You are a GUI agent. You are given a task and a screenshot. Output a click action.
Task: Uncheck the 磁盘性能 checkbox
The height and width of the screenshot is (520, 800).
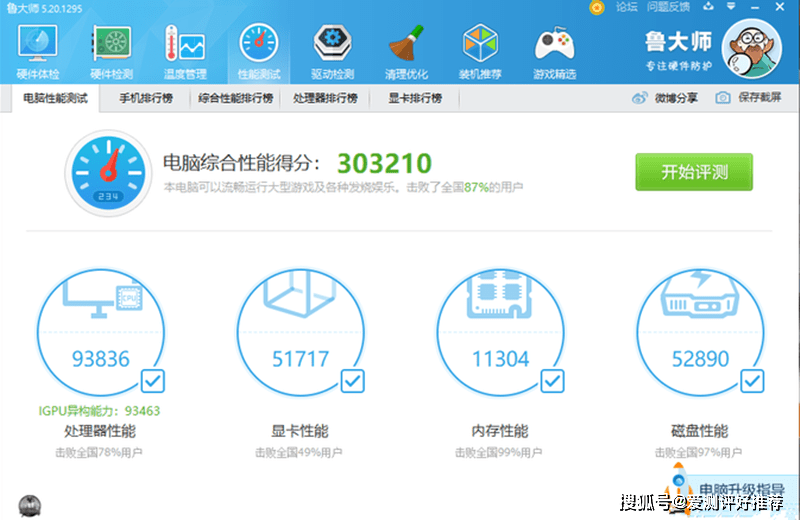(x=752, y=381)
